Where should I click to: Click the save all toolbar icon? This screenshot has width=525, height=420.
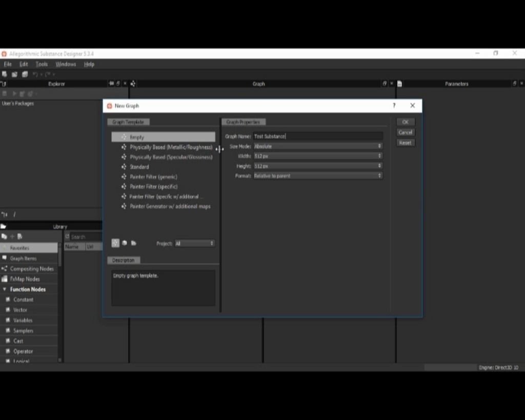(25, 74)
